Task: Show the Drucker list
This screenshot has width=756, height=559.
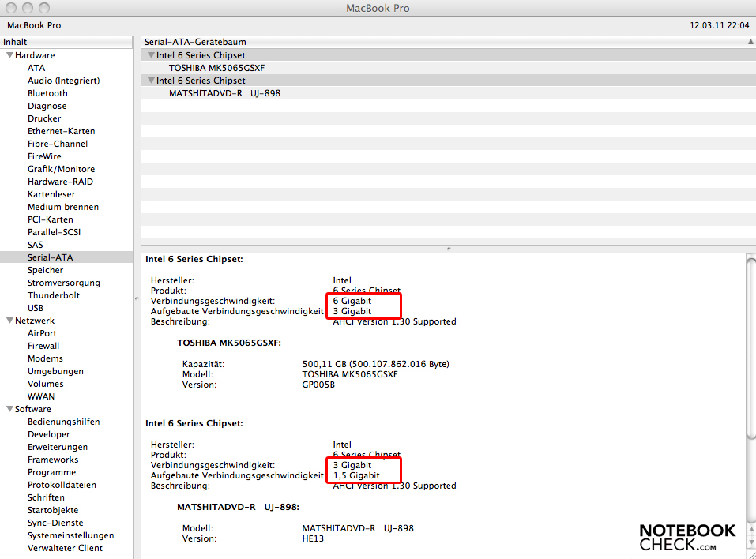Action: tap(44, 118)
